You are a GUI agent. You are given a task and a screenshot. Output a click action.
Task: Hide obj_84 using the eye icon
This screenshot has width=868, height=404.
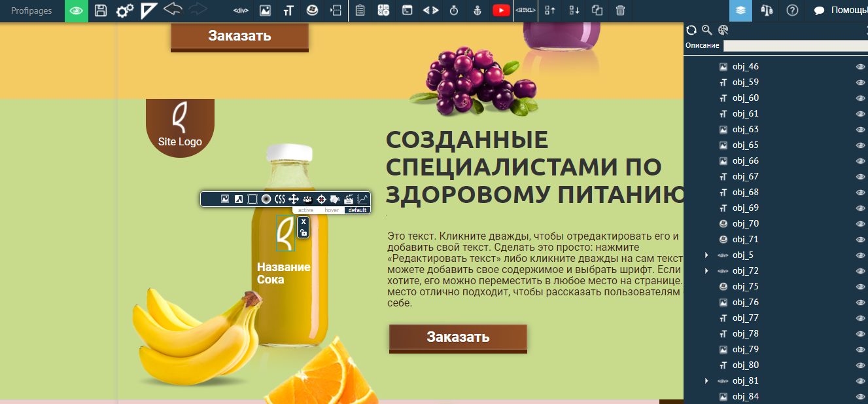point(859,396)
